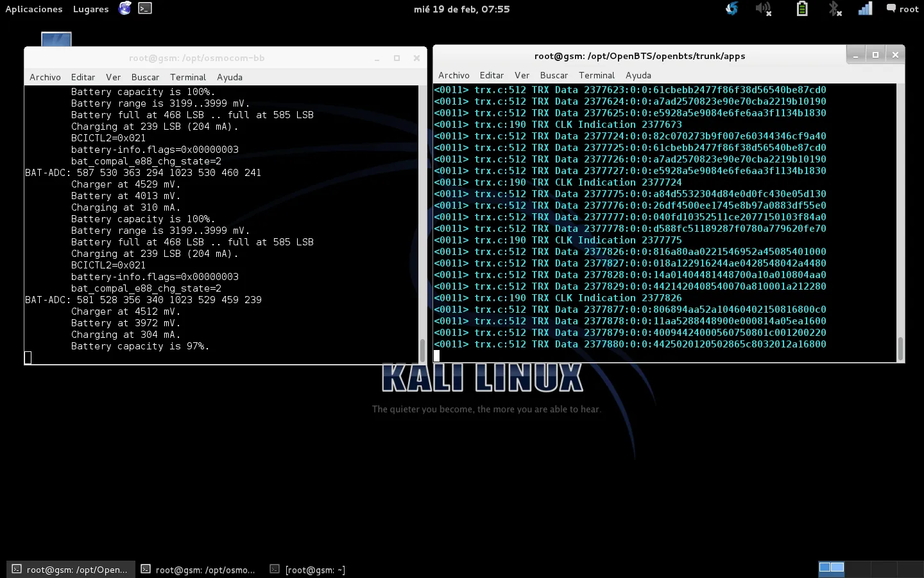Screen dimensions: 924x578
Task: Open Archivo menu in OpenBTS terminal
Action: pyautogui.click(x=454, y=75)
